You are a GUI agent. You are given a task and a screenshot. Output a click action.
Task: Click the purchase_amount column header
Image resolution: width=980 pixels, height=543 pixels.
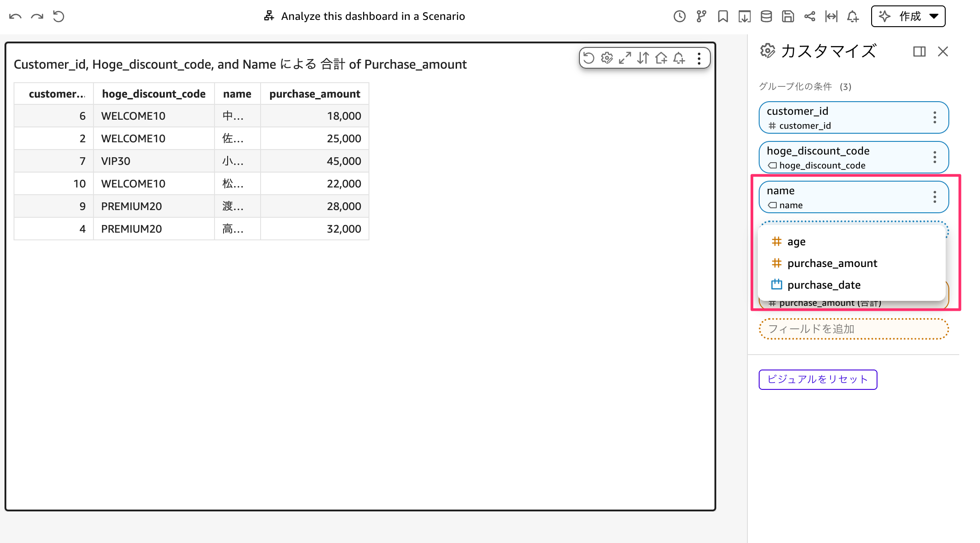point(314,94)
